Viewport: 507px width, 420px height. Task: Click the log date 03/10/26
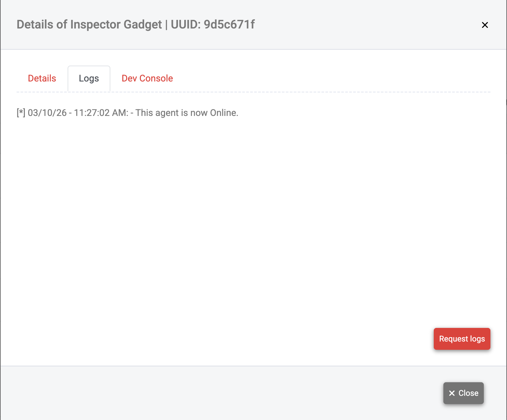click(x=47, y=113)
